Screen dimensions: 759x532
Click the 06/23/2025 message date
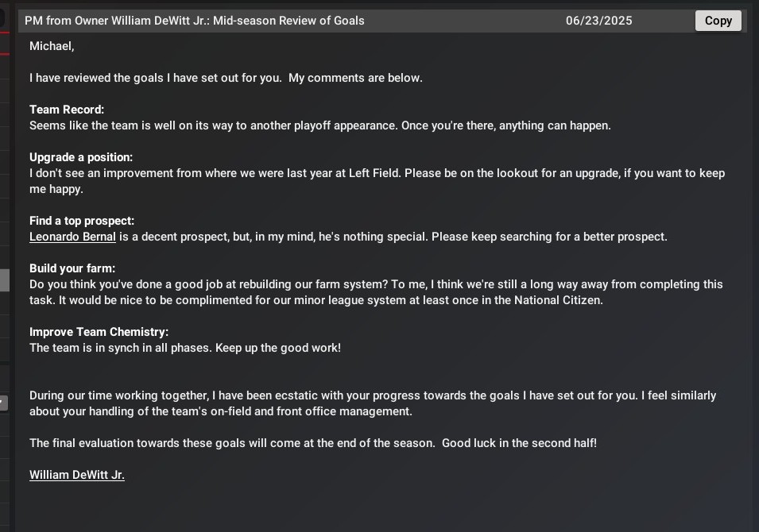[598, 21]
